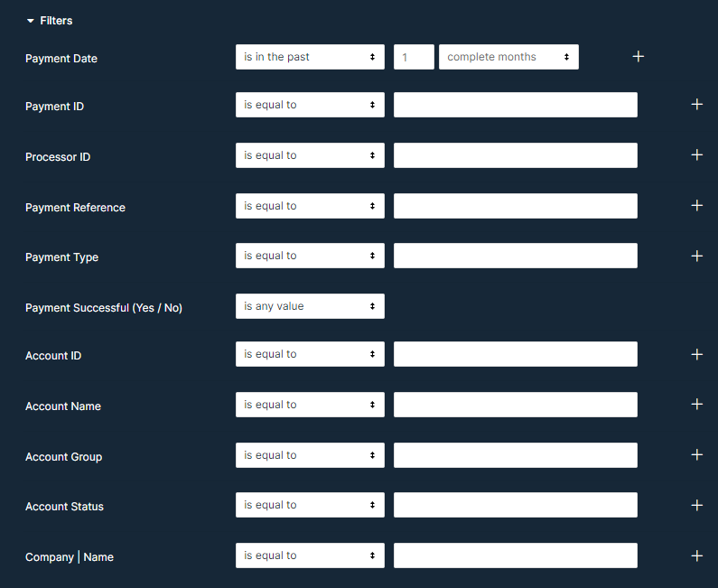
Task: Click 'Payment Successful (Yes / No)' label
Action: (104, 308)
